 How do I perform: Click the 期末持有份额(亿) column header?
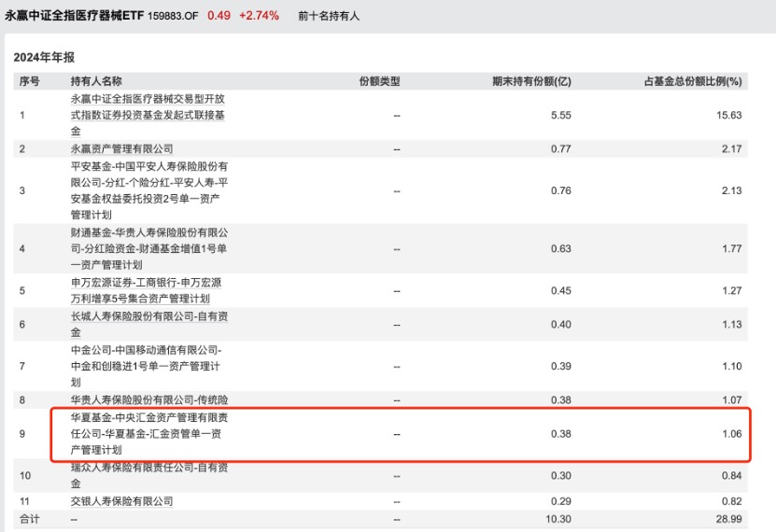click(531, 81)
